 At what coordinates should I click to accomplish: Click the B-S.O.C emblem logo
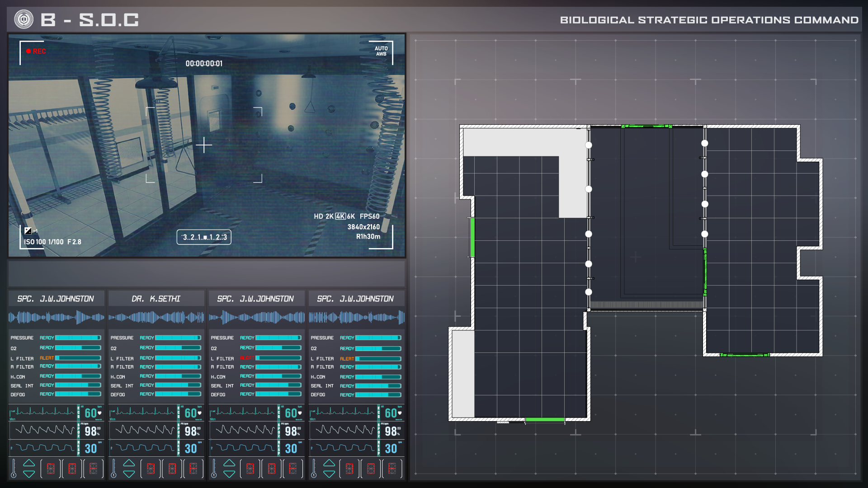(24, 19)
